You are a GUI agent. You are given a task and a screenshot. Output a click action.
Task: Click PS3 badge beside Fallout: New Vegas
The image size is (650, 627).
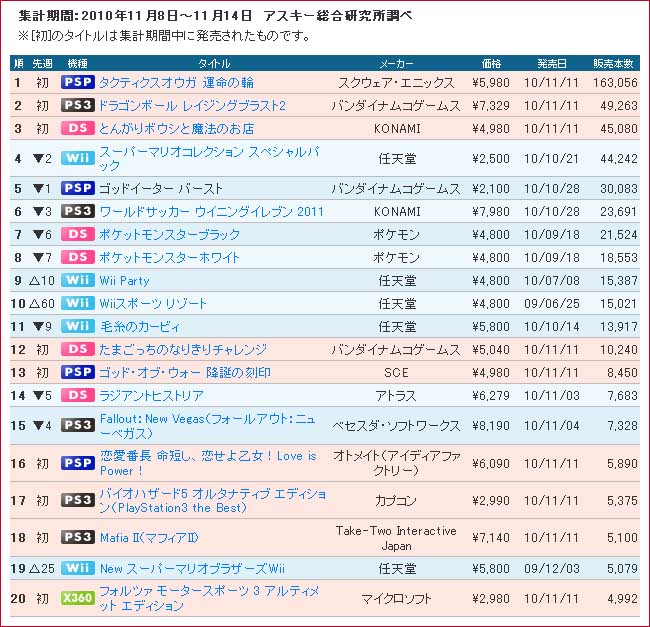(78, 425)
